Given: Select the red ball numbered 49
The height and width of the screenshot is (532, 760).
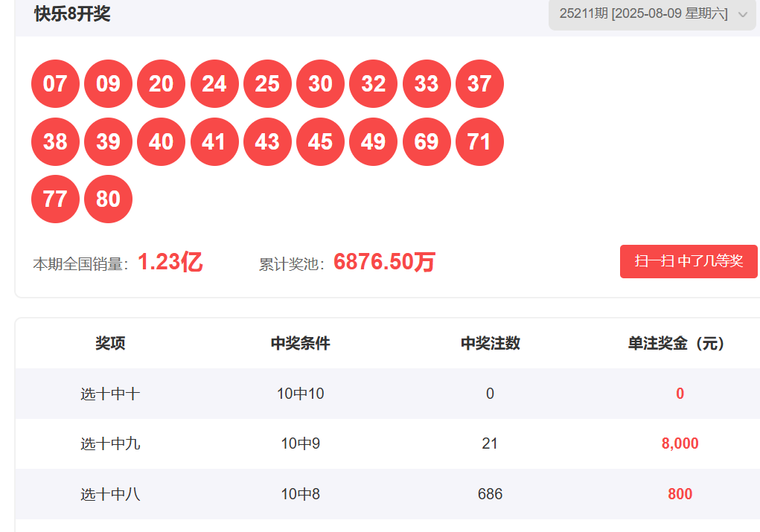Looking at the screenshot, I should click(x=373, y=142).
